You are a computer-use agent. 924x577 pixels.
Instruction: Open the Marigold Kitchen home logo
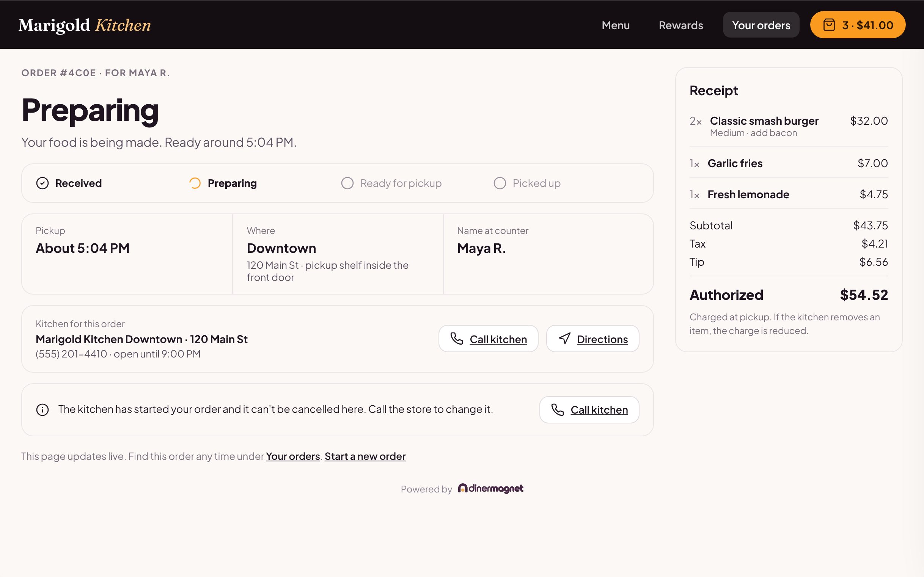[x=85, y=25]
